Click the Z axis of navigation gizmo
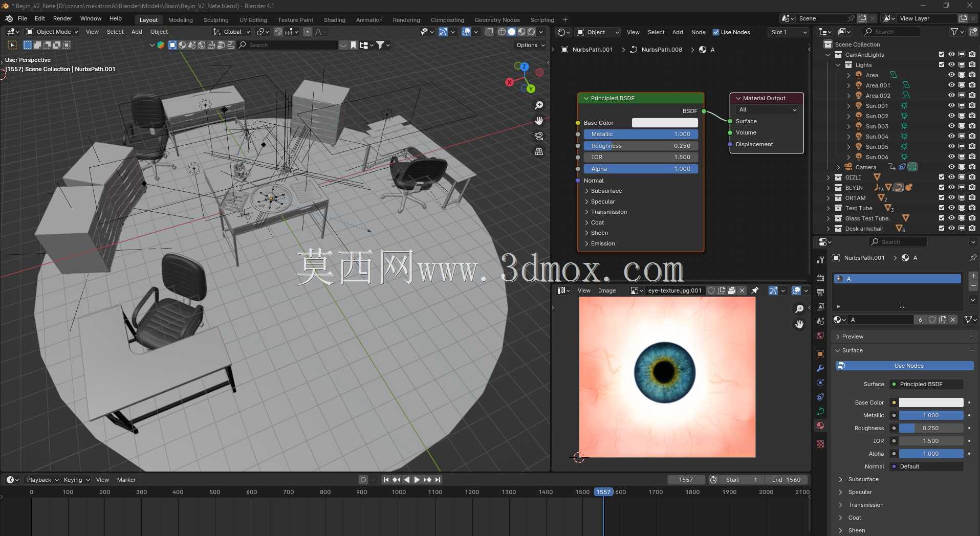The image size is (980, 536). coord(524,66)
